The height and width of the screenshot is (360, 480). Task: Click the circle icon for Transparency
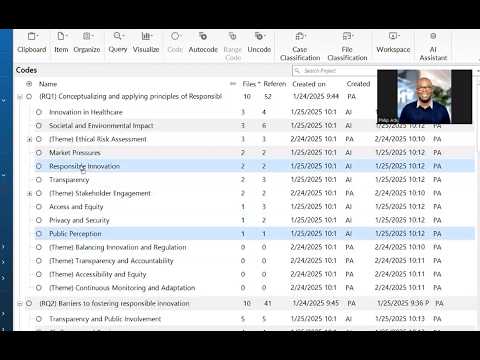(39, 180)
